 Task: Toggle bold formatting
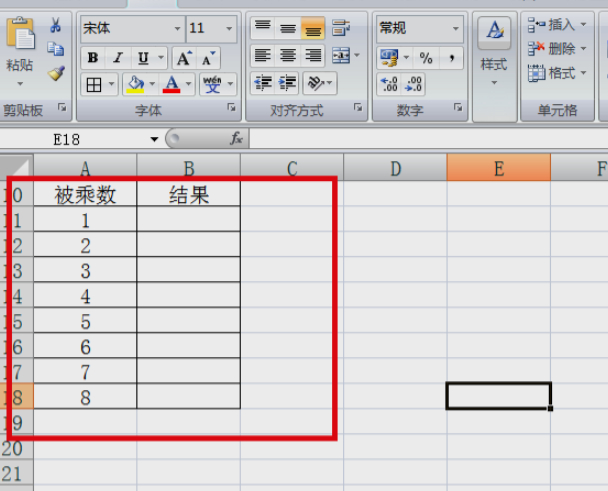click(93, 58)
